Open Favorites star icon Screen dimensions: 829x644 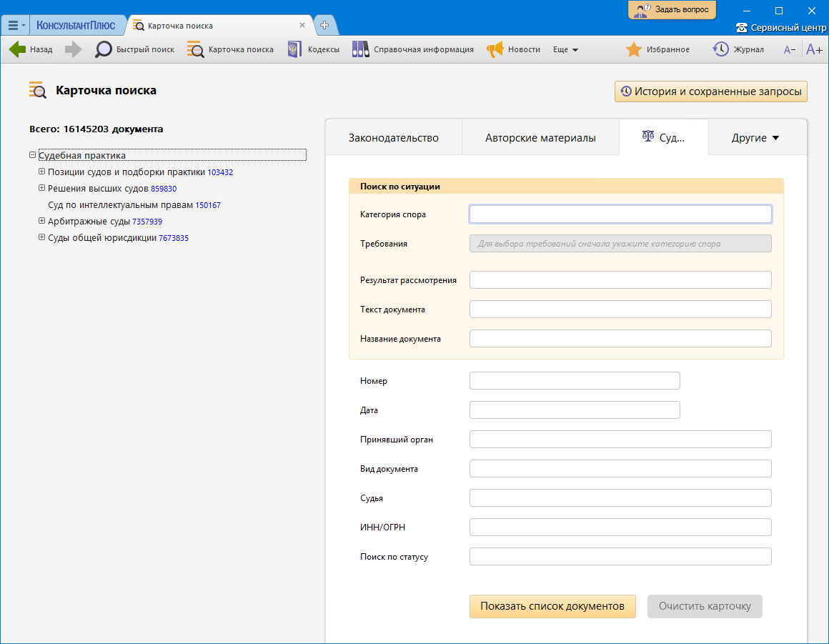[x=633, y=49]
